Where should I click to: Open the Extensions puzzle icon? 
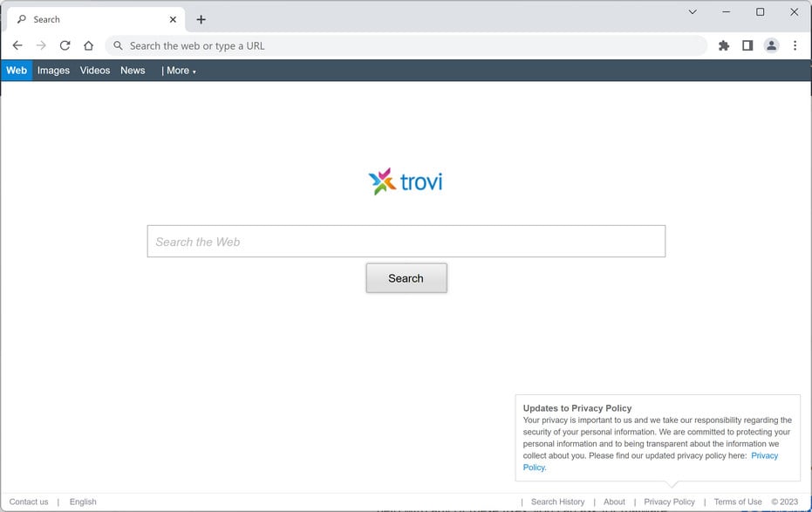pos(724,45)
